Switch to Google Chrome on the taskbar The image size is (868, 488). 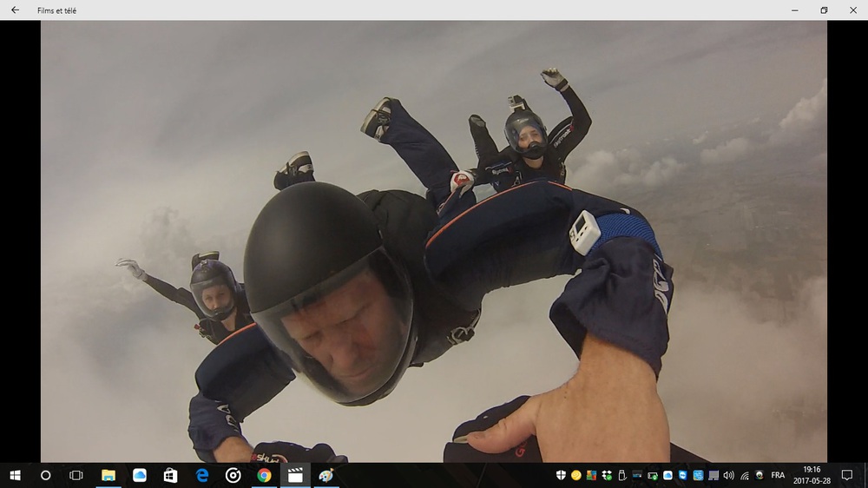click(264, 475)
